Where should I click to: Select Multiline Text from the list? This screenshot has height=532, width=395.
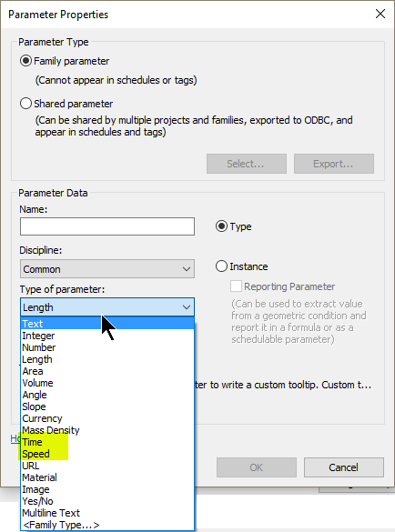click(107, 513)
